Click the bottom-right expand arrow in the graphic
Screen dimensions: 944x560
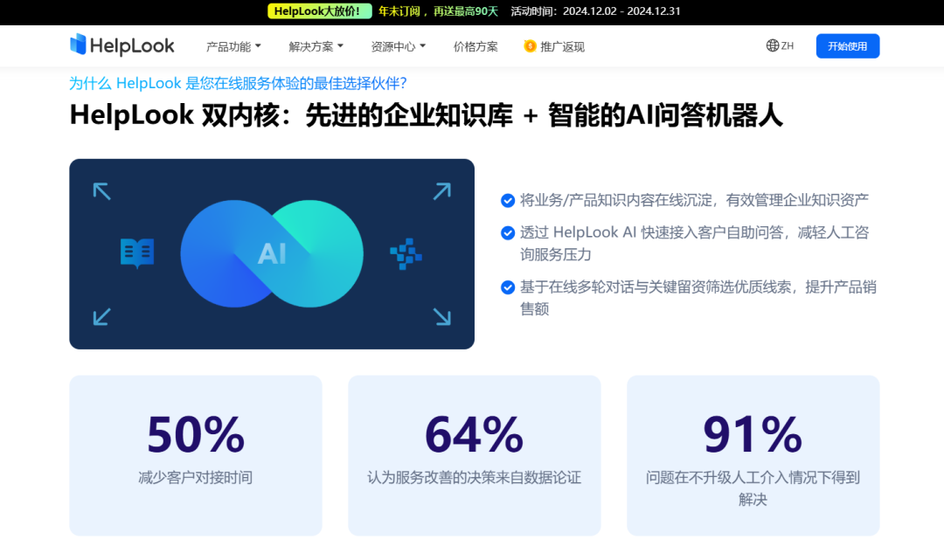(442, 316)
